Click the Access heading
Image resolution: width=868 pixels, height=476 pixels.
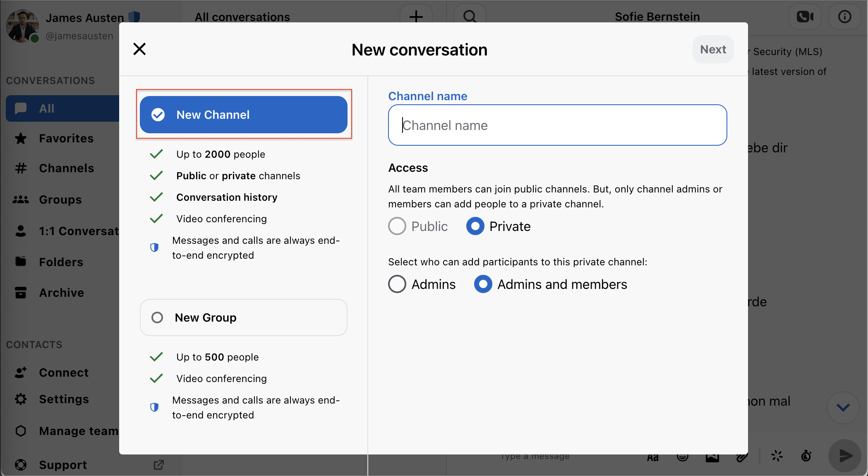coord(408,168)
